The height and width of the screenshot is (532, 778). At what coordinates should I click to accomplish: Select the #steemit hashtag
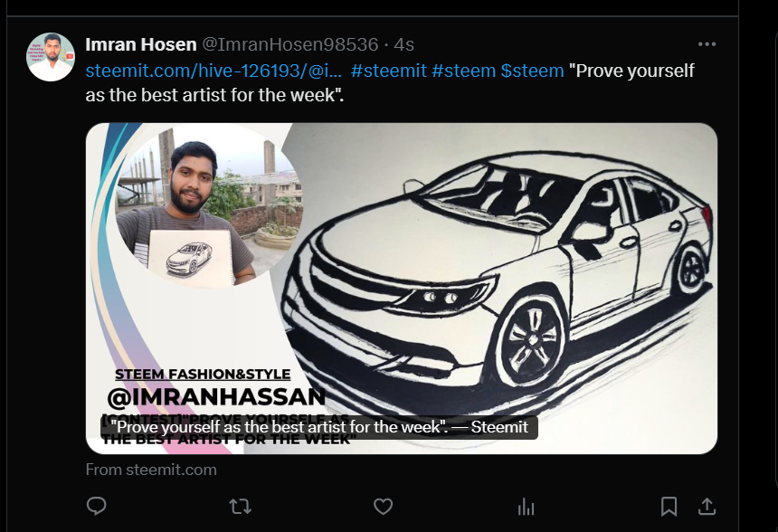(x=388, y=71)
